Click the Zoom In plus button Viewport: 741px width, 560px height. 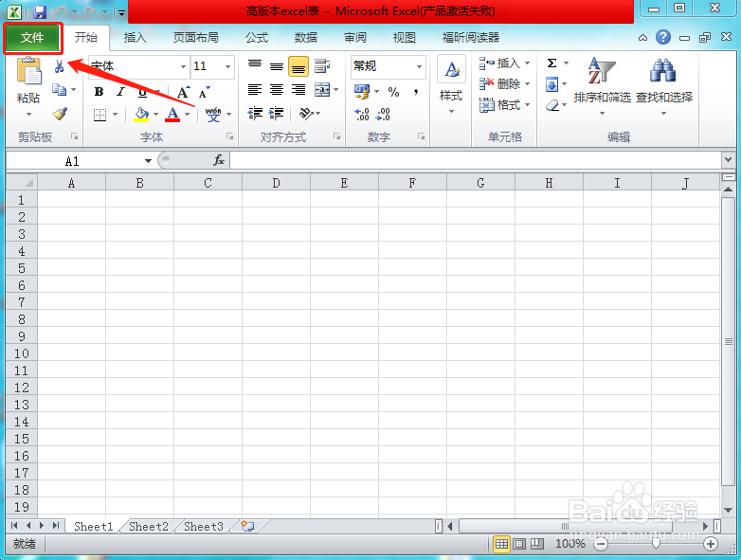[x=711, y=544]
